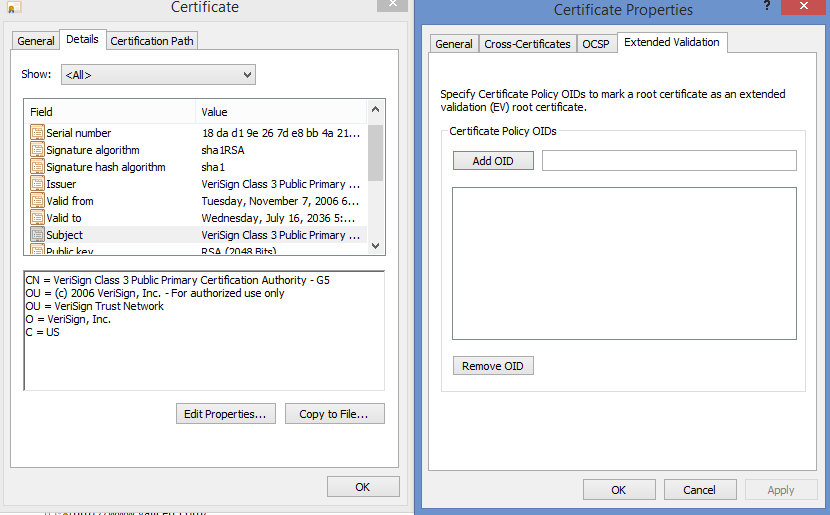Select the Subject row text
The image size is (830, 515).
point(64,234)
